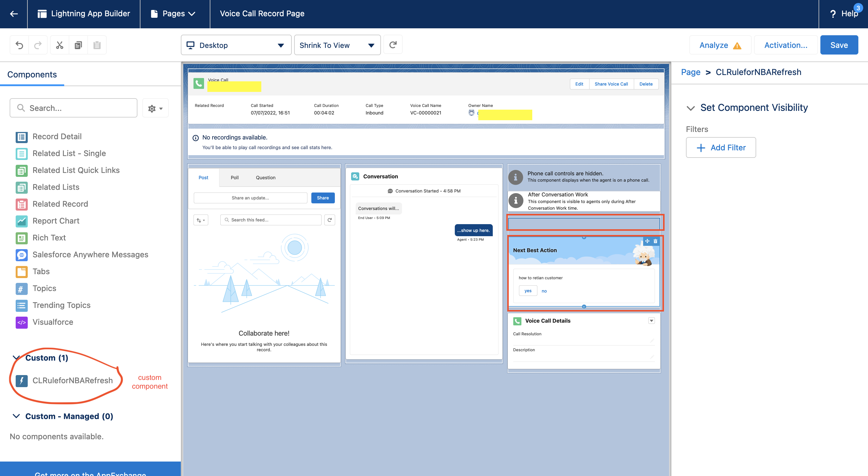This screenshot has width=868, height=476.
Task: Click the Share an update field
Action: 250,198
